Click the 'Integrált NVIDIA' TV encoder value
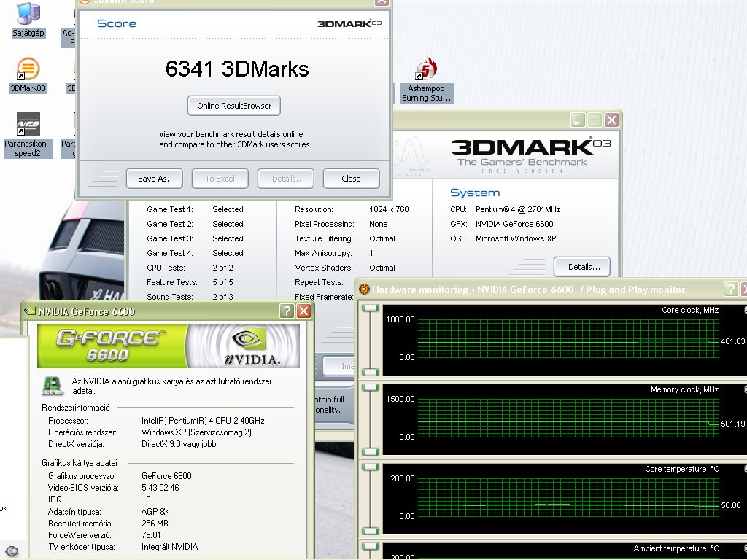Image resolution: width=747 pixels, height=560 pixels. click(169, 547)
